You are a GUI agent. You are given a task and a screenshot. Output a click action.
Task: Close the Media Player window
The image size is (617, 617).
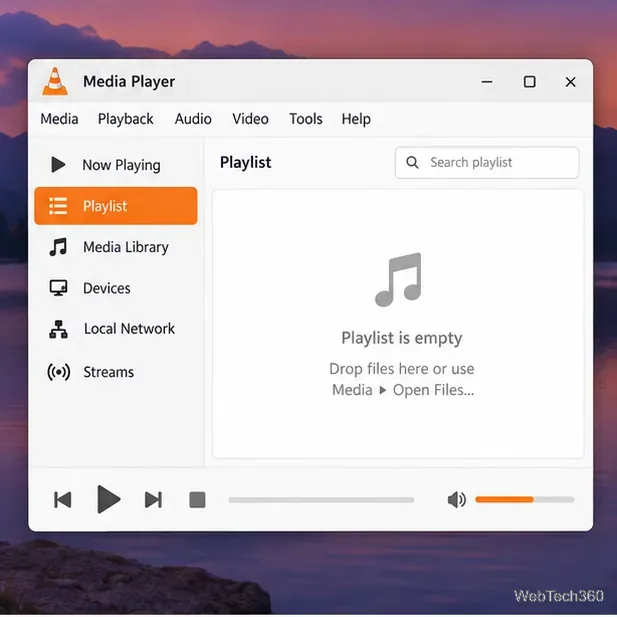(x=571, y=82)
